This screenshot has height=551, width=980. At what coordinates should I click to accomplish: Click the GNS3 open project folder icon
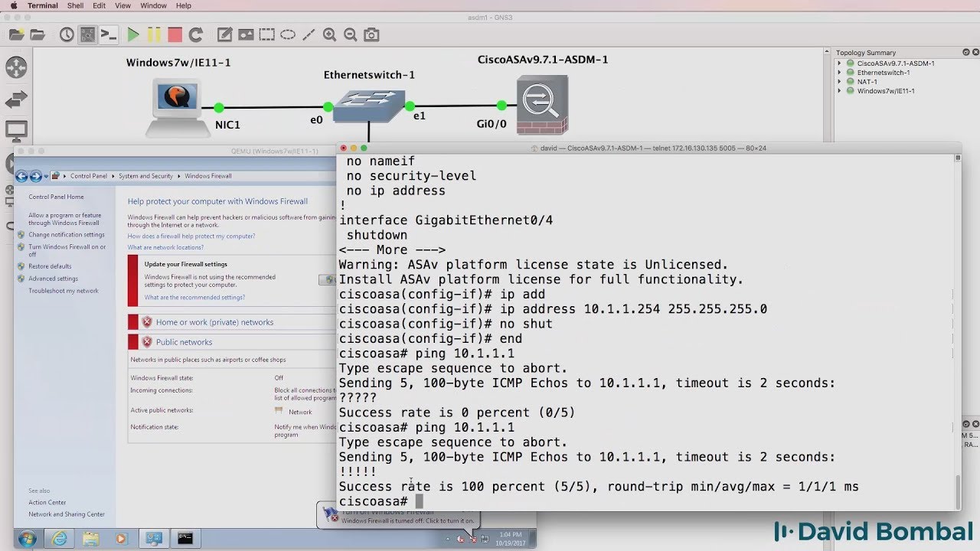pos(38,34)
